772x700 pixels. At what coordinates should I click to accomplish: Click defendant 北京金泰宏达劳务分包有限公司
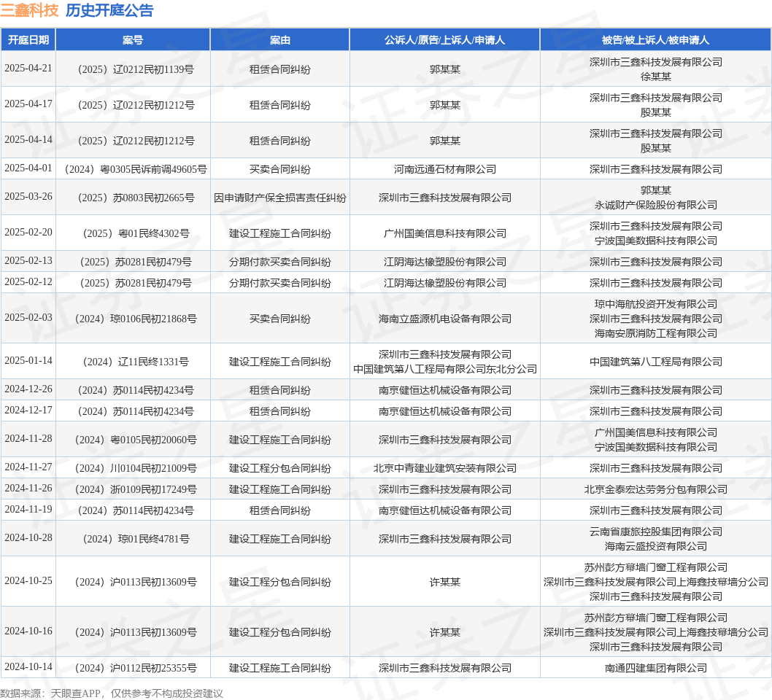point(655,489)
